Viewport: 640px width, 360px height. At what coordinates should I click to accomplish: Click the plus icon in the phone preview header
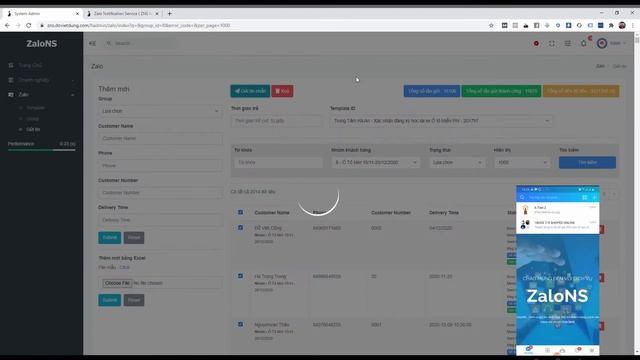click(x=594, y=198)
